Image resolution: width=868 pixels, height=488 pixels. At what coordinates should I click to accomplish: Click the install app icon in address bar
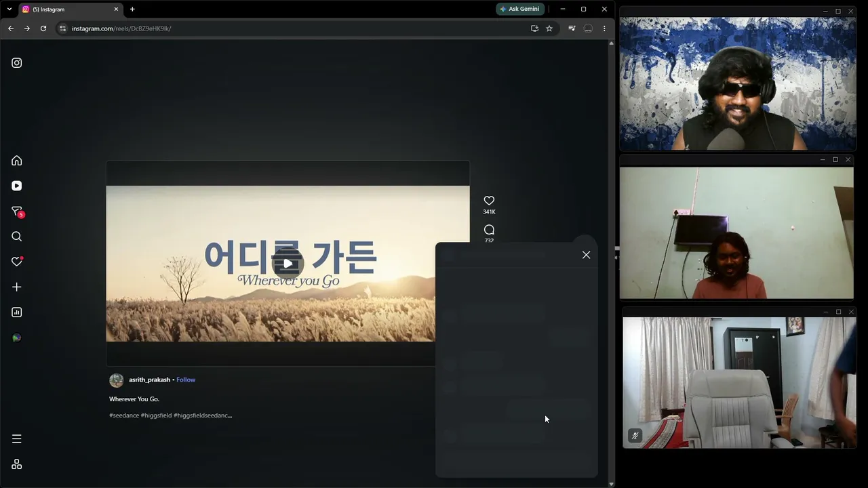(534, 28)
